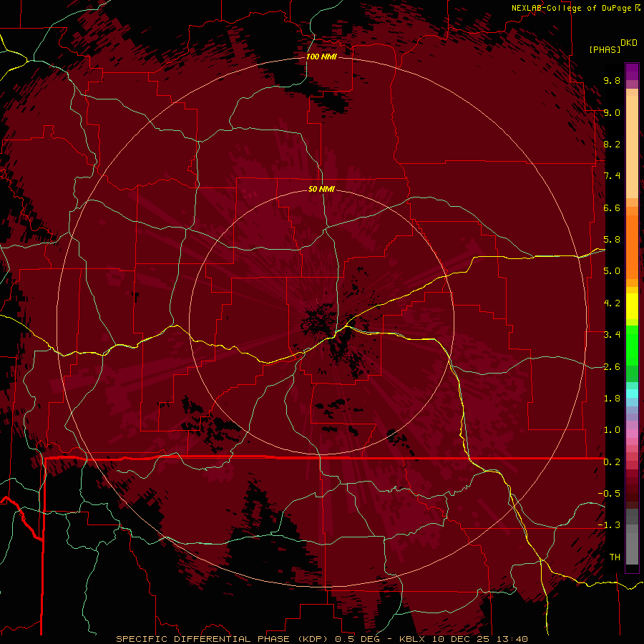Screen dimensions: 644x644
Task: Click the 4.2 value on the scale
Action: tap(612, 303)
